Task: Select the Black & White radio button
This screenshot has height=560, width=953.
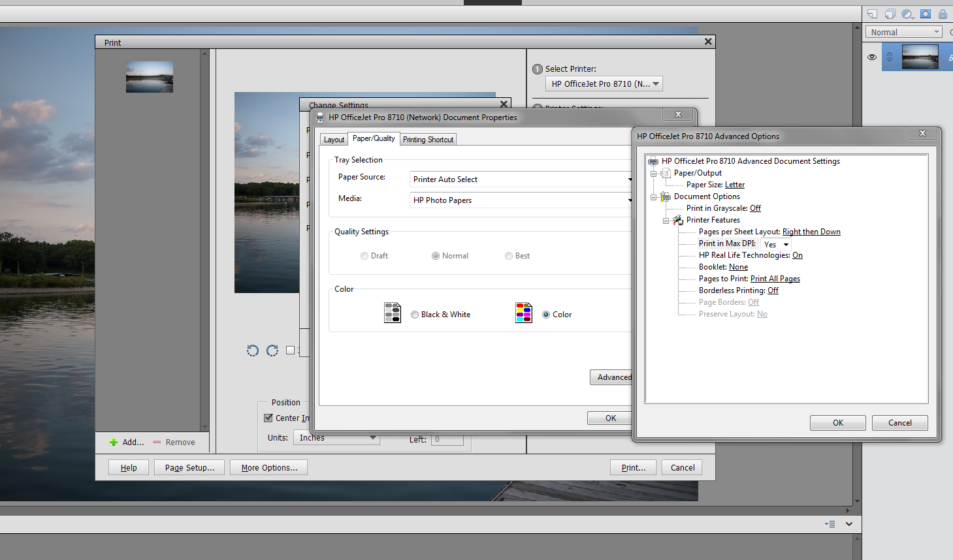Action: [415, 315]
